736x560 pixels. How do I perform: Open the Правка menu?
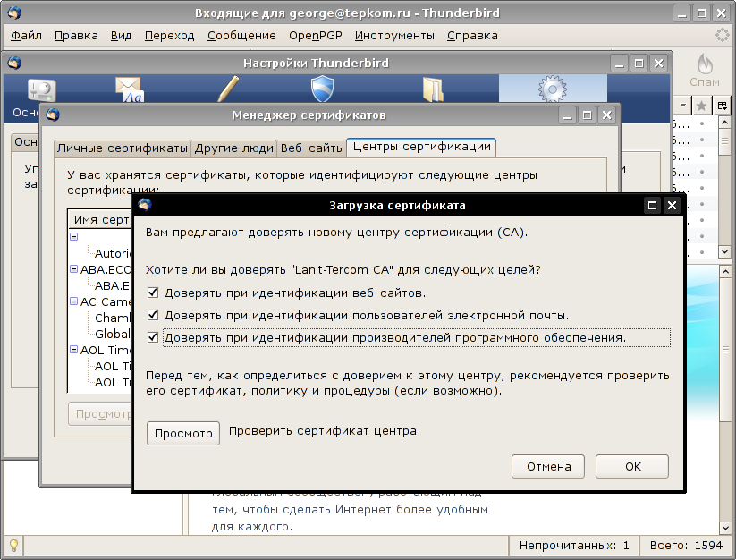(76, 36)
